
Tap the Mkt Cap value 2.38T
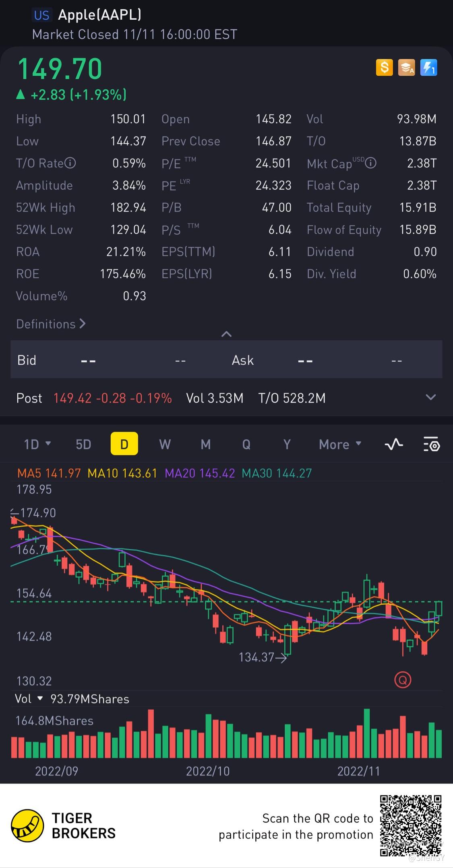[x=422, y=163]
